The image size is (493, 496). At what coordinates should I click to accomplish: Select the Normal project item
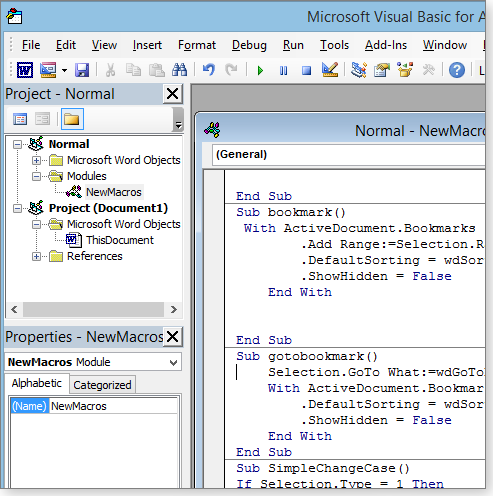click(x=69, y=144)
